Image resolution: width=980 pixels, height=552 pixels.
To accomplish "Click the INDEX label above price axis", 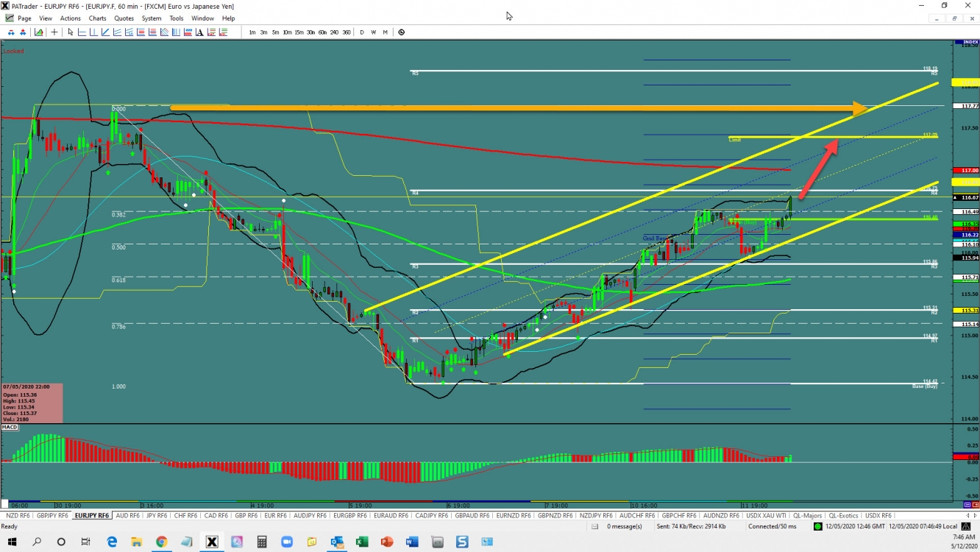I will 965,42.
